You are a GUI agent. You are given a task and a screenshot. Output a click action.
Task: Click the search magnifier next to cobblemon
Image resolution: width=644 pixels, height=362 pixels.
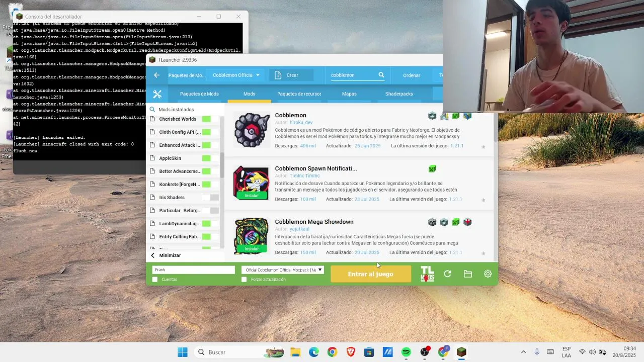click(381, 75)
